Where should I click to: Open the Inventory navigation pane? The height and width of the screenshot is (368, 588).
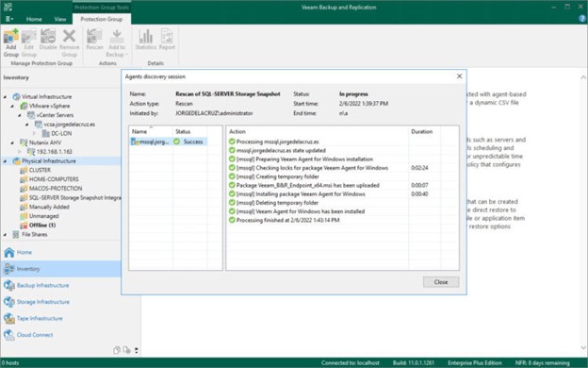click(x=60, y=269)
